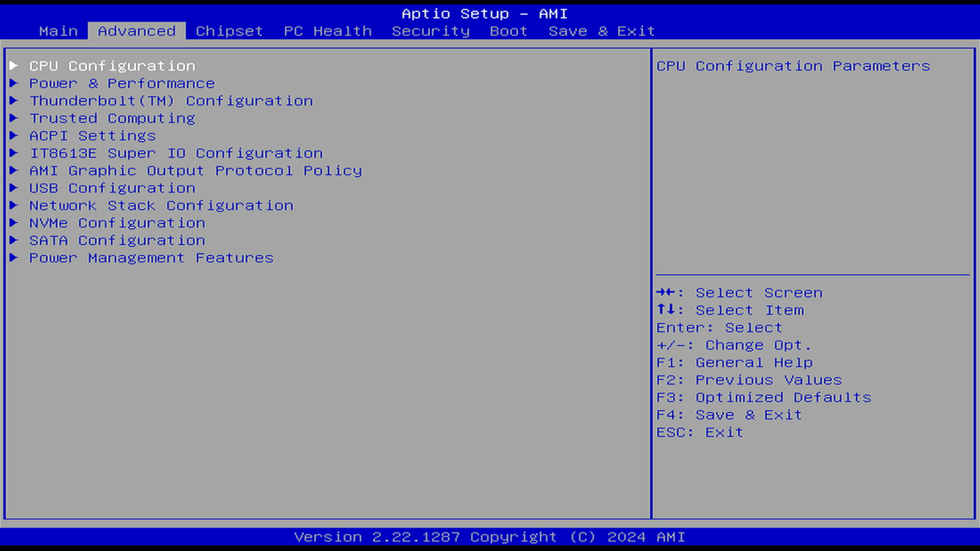Open the PC Health tab
980x551 pixels.
tap(328, 31)
